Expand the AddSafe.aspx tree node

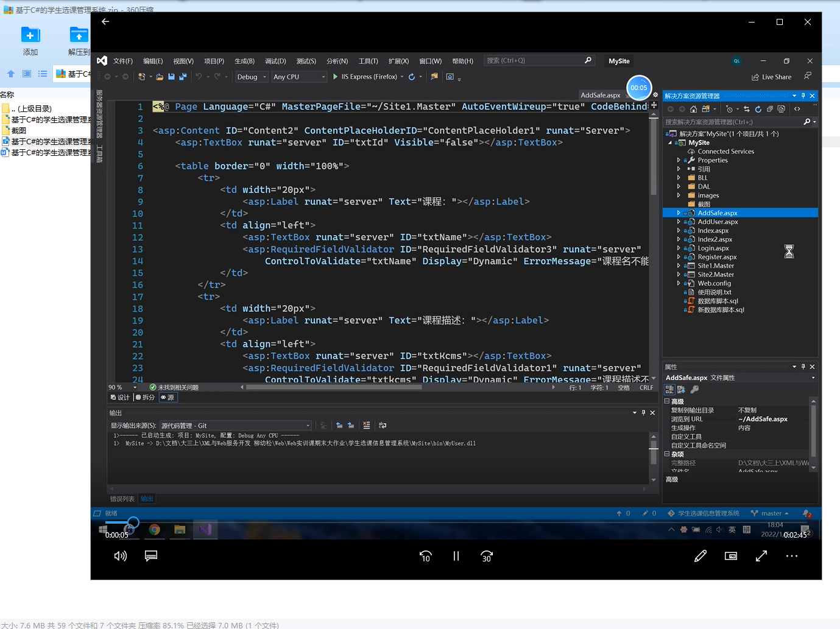679,213
